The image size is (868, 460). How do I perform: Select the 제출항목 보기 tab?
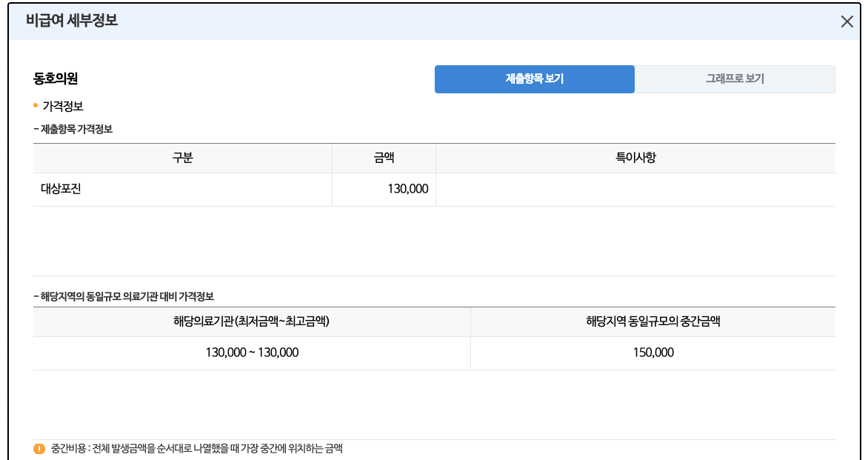(x=535, y=79)
